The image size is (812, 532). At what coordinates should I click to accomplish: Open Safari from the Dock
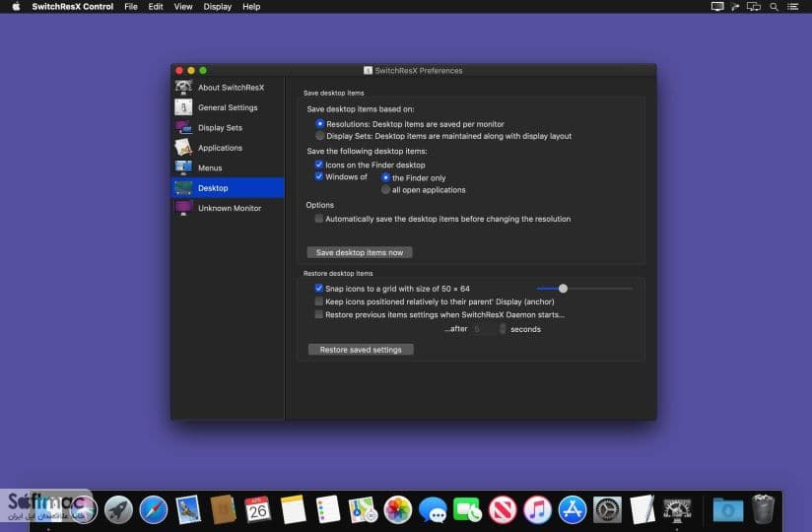(x=154, y=509)
